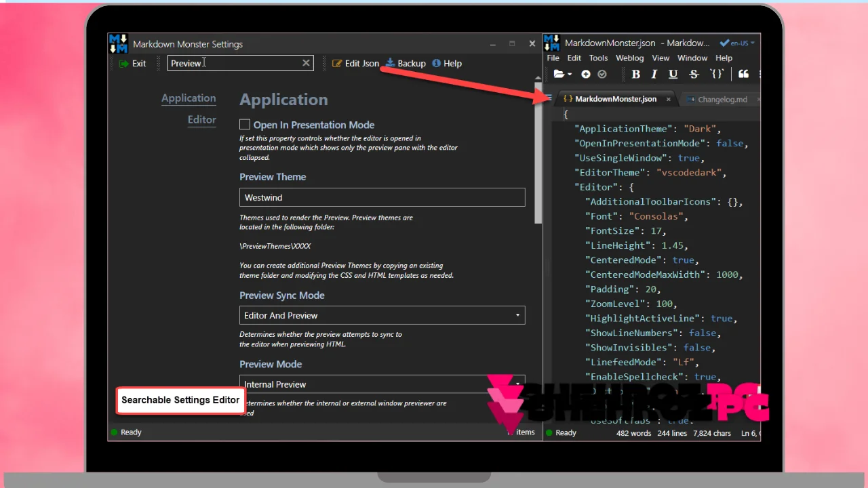The image size is (868, 488).
Task: Click the "CenteredModeMaxWidth" line
Action: coord(664,274)
